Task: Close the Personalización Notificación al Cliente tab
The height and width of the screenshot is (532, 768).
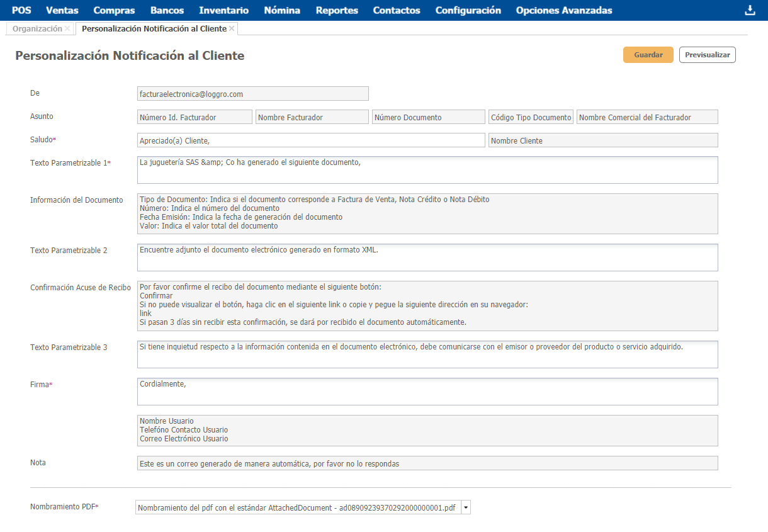Action: click(x=232, y=29)
